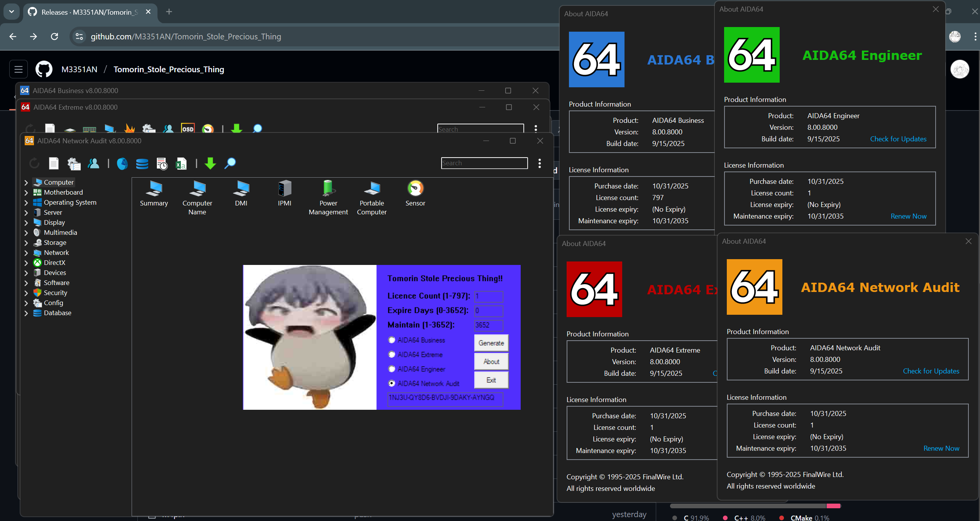
Task: Expand the Computer tree node
Action: 26,182
